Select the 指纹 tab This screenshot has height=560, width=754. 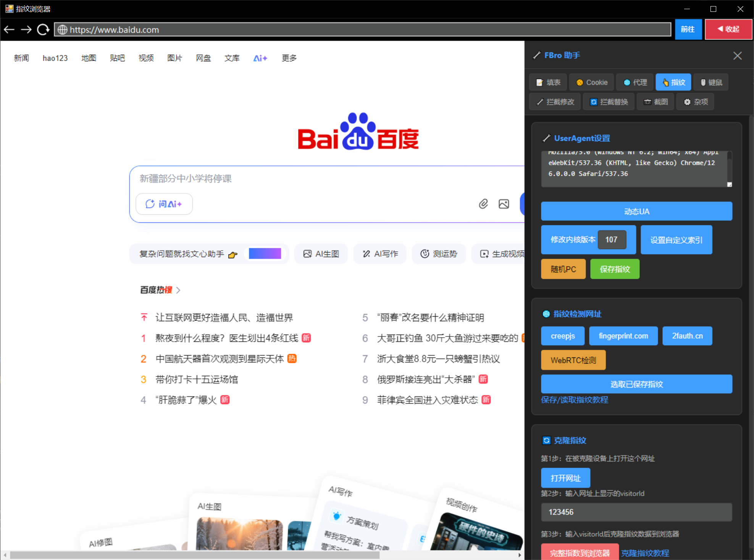(x=674, y=82)
